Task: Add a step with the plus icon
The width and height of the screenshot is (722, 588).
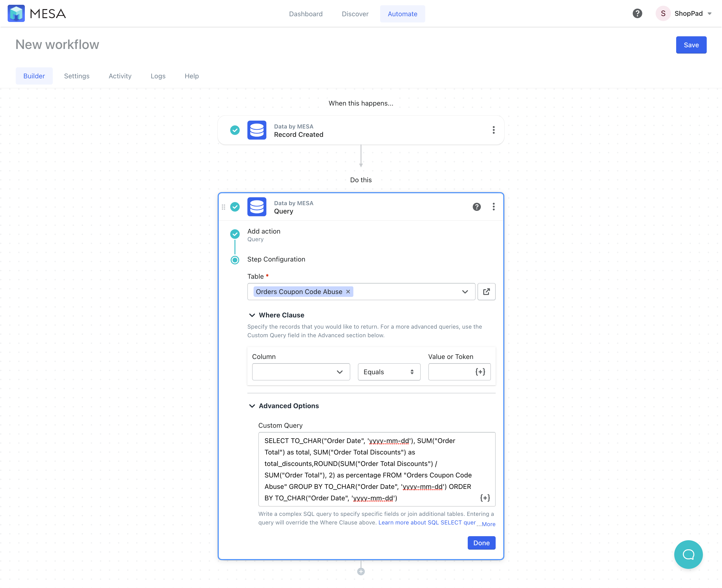Action: [x=361, y=572]
